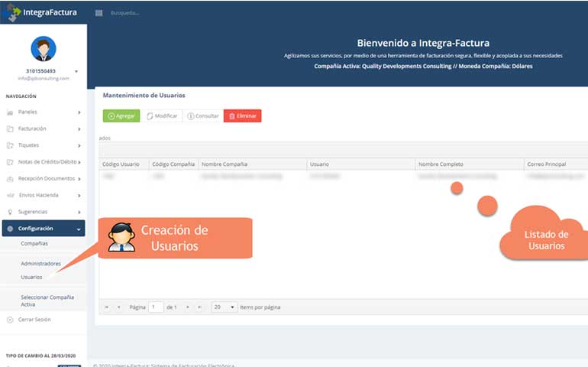Select Compañías under Configuración
This screenshot has height=367, width=588.
point(34,243)
